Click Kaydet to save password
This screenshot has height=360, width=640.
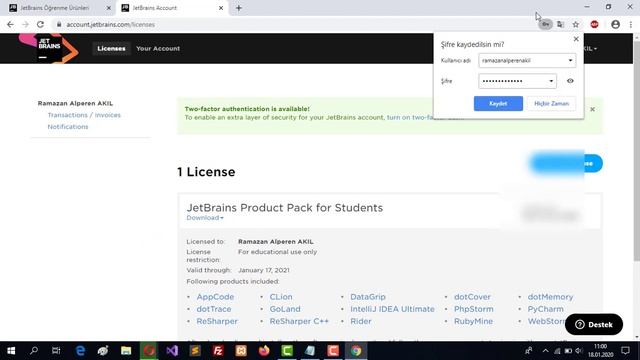498,103
